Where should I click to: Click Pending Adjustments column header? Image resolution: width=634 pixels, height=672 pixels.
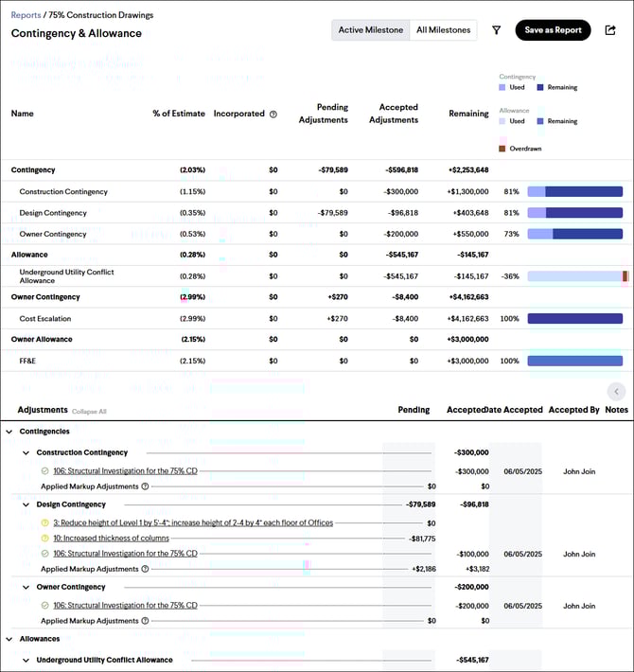click(324, 114)
